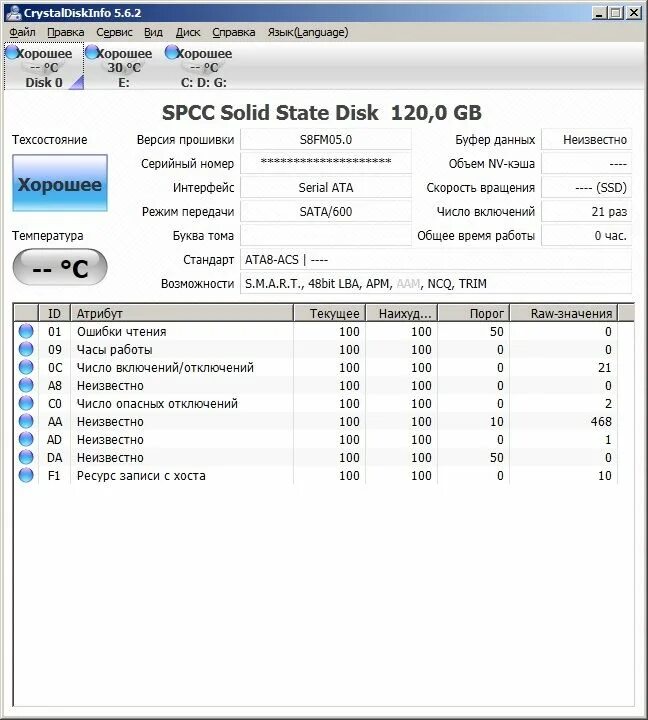Click the masked serial number field

(326, 163)
